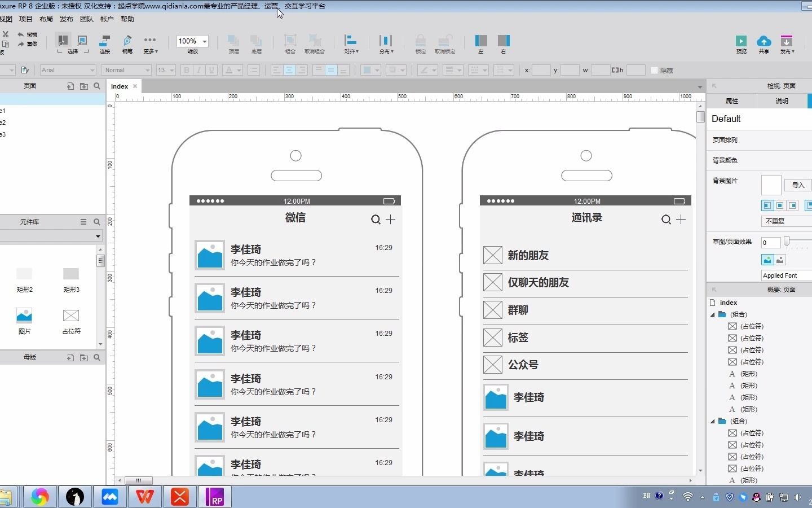
Task: Click the x coordinate input field
Action: (541, 70)
